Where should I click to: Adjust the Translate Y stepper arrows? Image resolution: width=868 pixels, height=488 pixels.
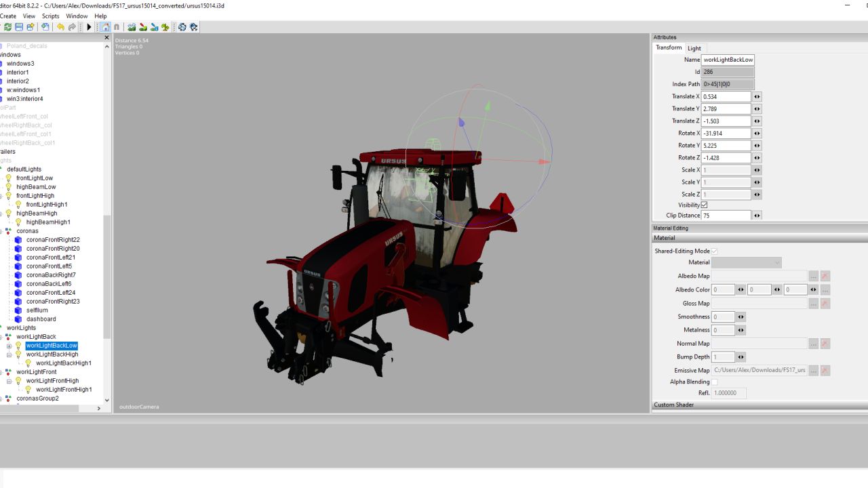point(757,109)
